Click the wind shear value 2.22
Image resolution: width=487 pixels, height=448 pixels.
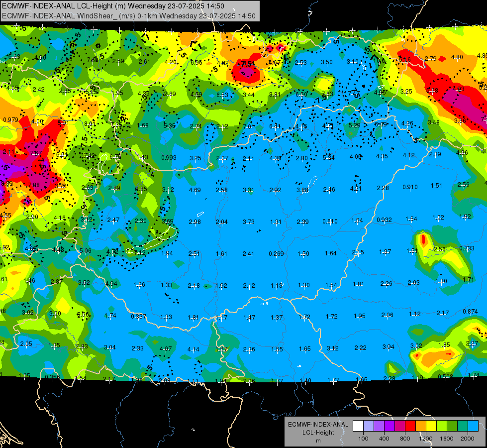coord(360,347)
